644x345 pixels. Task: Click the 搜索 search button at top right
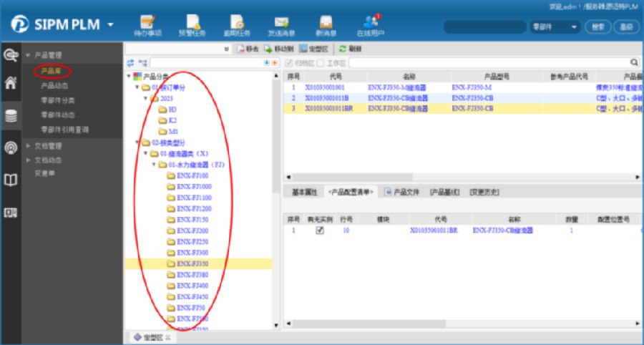coord(598,26)
